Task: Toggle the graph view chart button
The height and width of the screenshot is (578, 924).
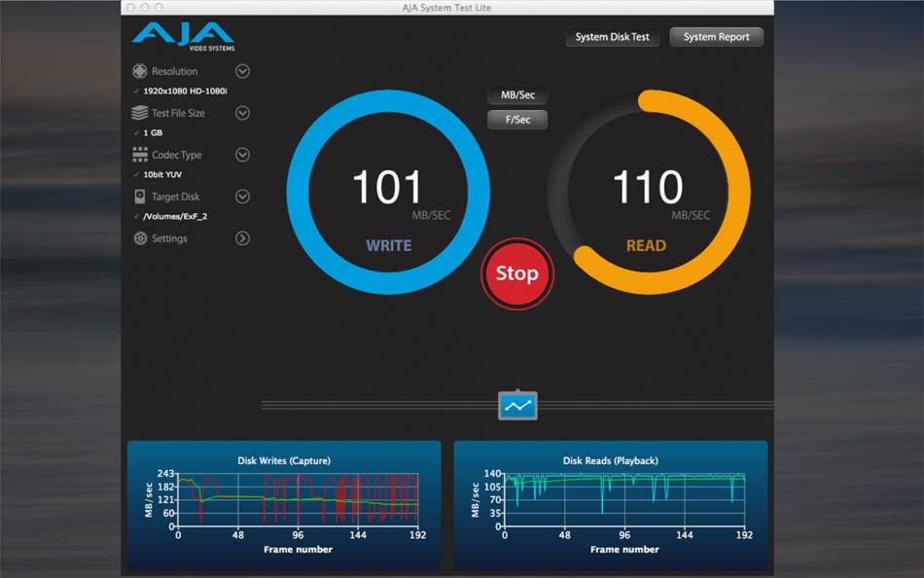Action: click(517, 406)
